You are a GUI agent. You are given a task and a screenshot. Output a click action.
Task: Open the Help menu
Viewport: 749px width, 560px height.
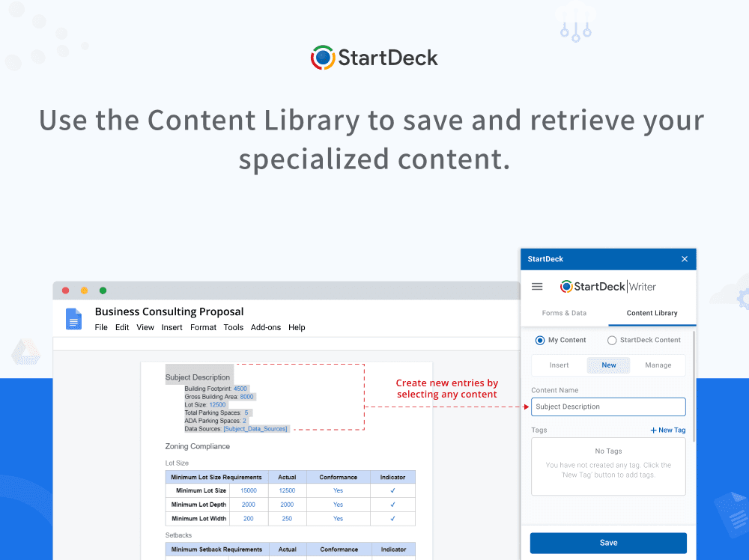pos(297,327)
